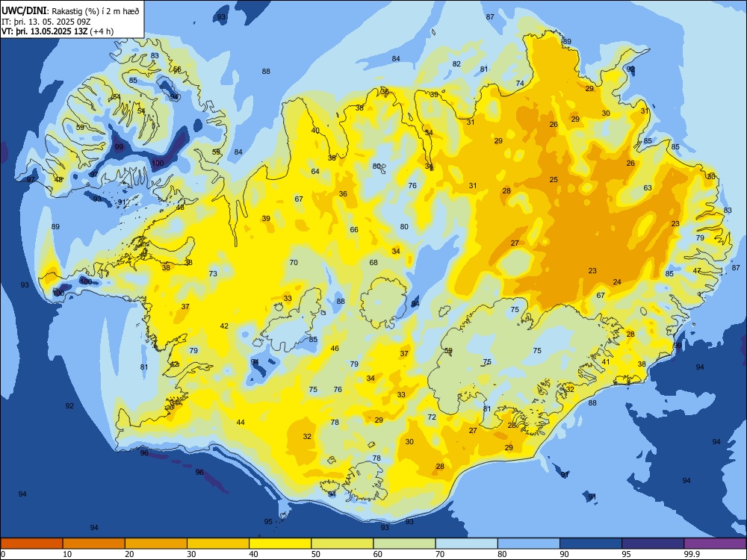The width and height of the screenshot is (747, 560).
Task: Click the map value '70'
Action: (x=294, y=262)
